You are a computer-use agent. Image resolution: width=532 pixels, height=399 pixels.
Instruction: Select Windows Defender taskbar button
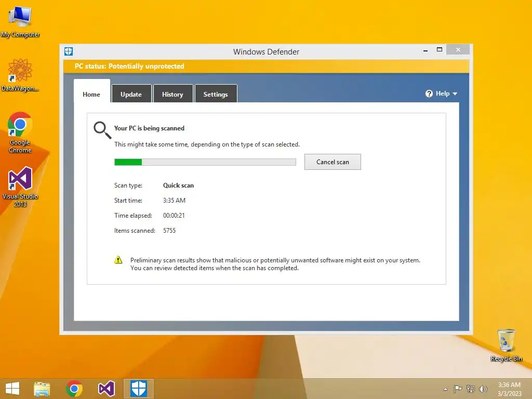pyautogui.click(x=138, y=389)
